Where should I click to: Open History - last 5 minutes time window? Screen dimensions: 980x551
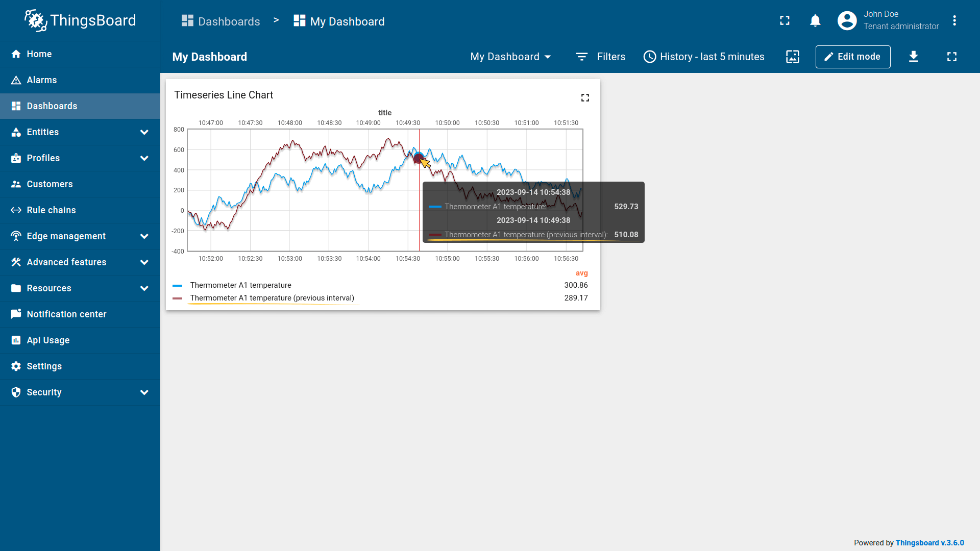pos(704,57)
